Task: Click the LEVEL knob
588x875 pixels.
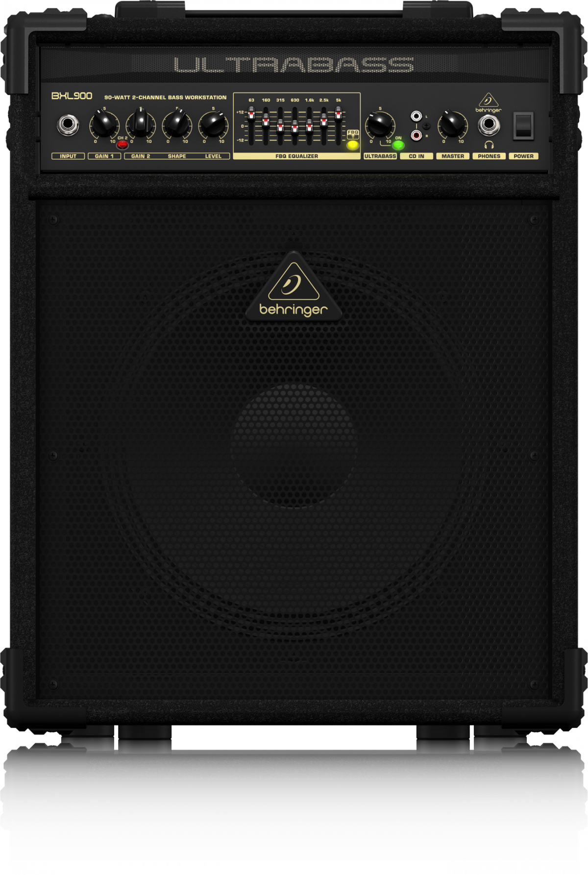Action: [213, 124]
